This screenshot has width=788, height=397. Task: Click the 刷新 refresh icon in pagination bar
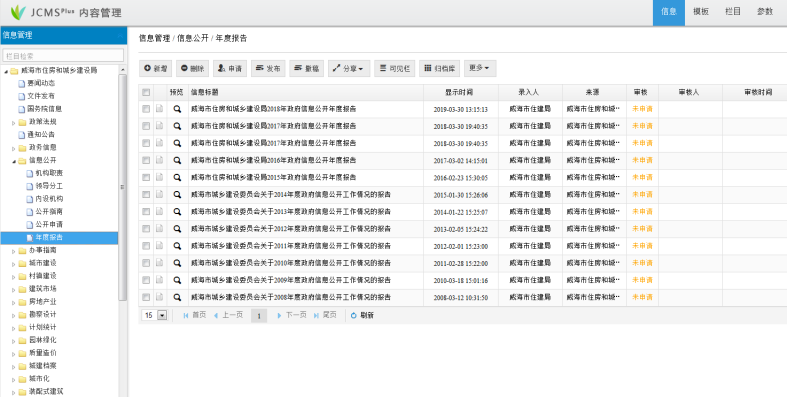point(354,316)
